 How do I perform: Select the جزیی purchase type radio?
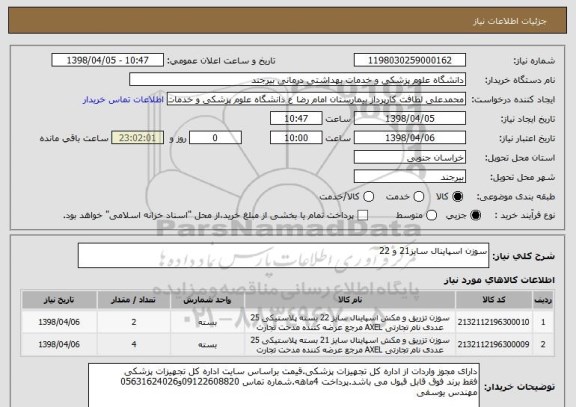coord(475,216)
